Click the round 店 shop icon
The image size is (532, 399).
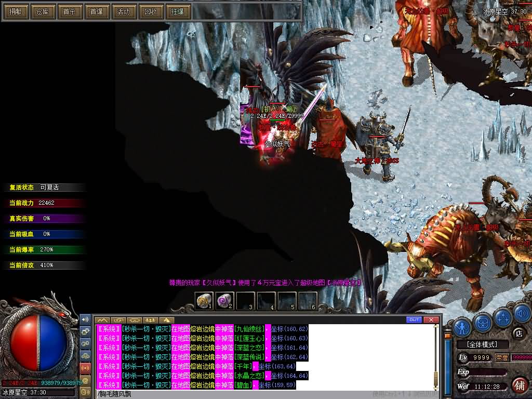pyautogui.click(x=517, y=333)
